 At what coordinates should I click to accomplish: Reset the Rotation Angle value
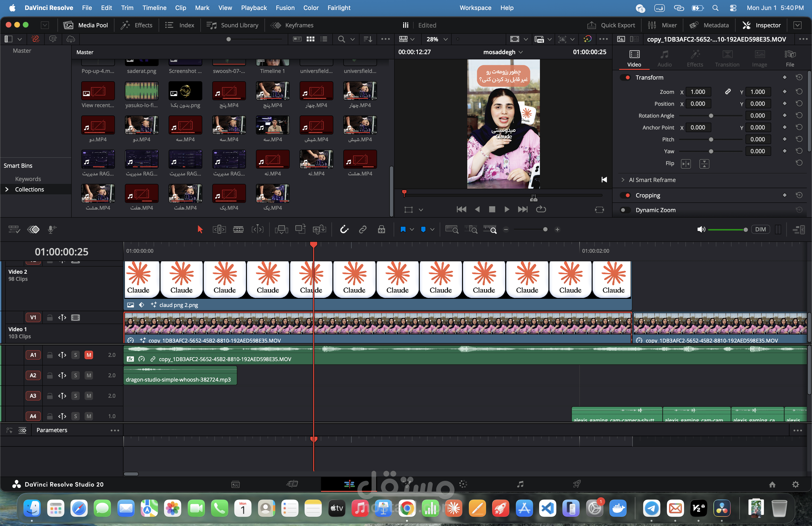coord(799,115)
